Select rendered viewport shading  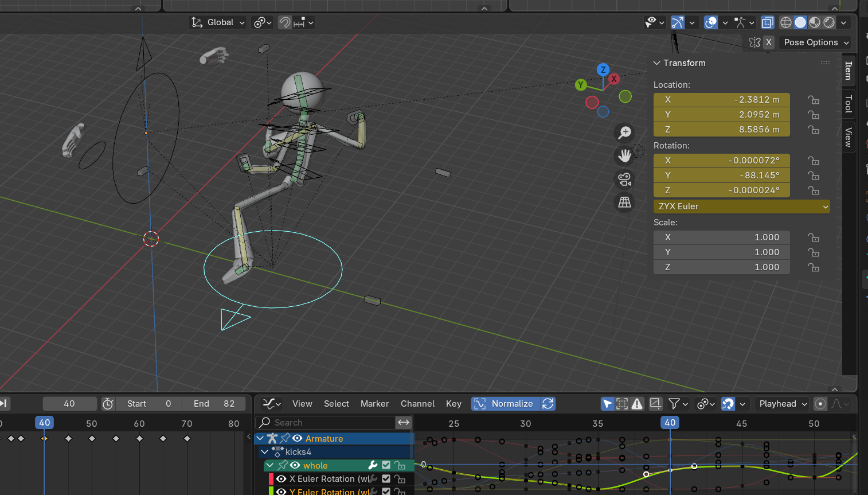coord(829,22)
